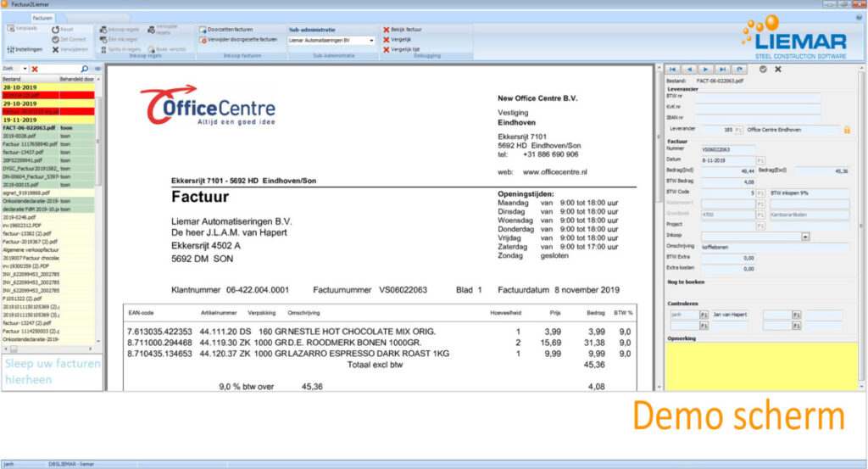Click Eén ink.regel in the ribbon

coord(119,39)
